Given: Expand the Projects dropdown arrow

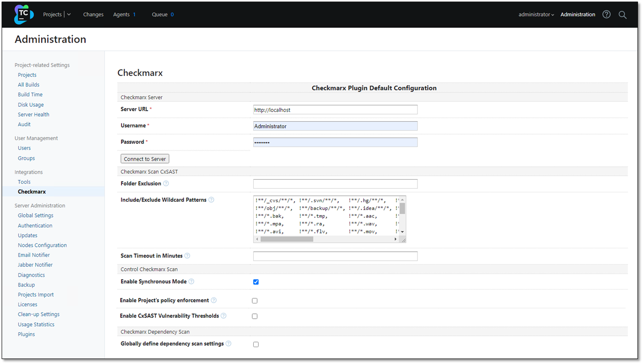Looking at the screenshot, I should (69, 14).
